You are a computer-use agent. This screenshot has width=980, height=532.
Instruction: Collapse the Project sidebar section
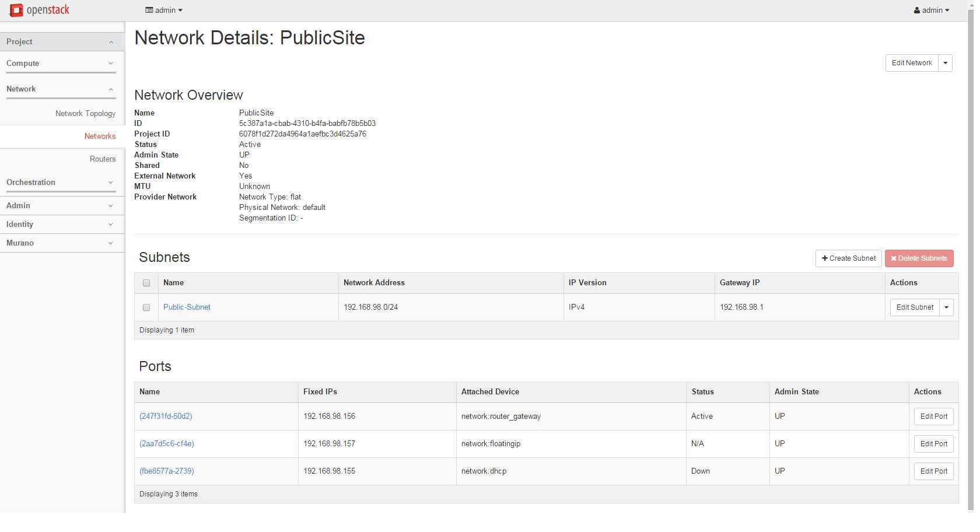111,42
